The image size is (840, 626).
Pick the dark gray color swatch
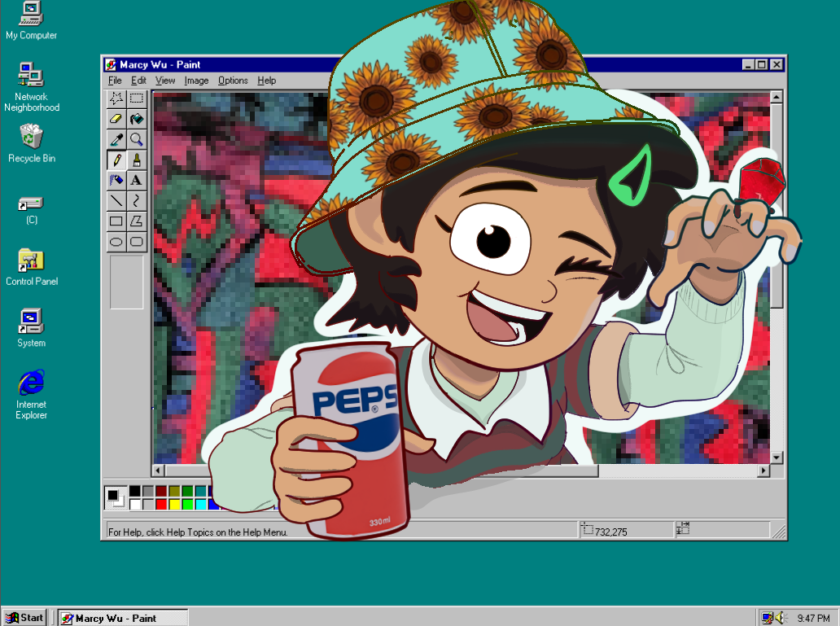148,491
